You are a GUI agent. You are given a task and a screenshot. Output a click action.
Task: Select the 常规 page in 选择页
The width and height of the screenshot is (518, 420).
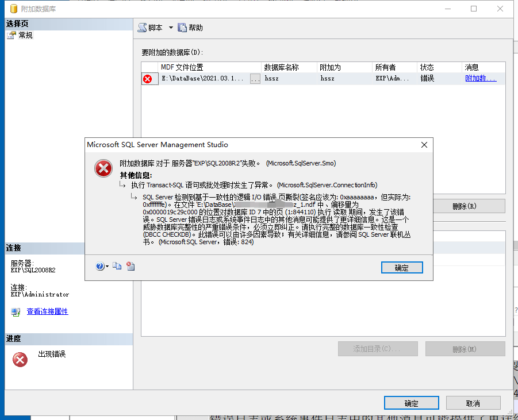tap(25, 35)
